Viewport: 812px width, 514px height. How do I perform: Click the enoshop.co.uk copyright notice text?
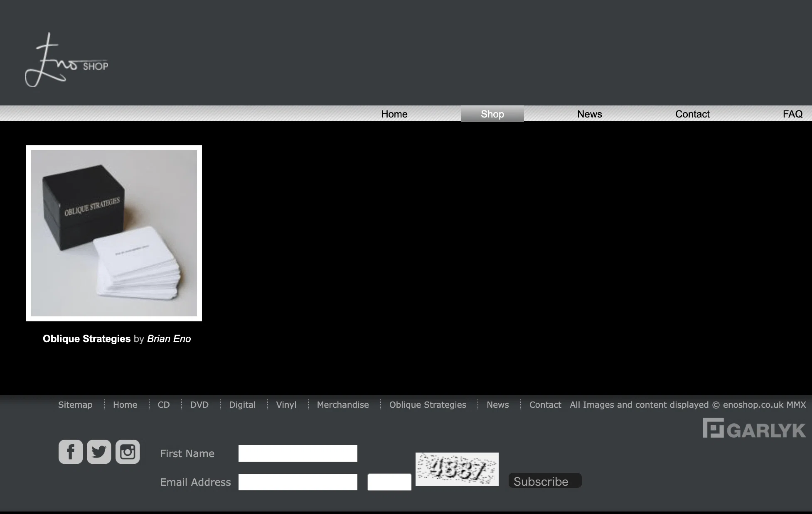[688, 405]
